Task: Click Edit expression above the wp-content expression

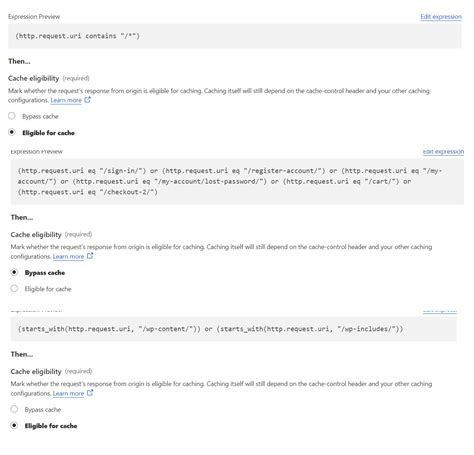Action: click(440, 310)
